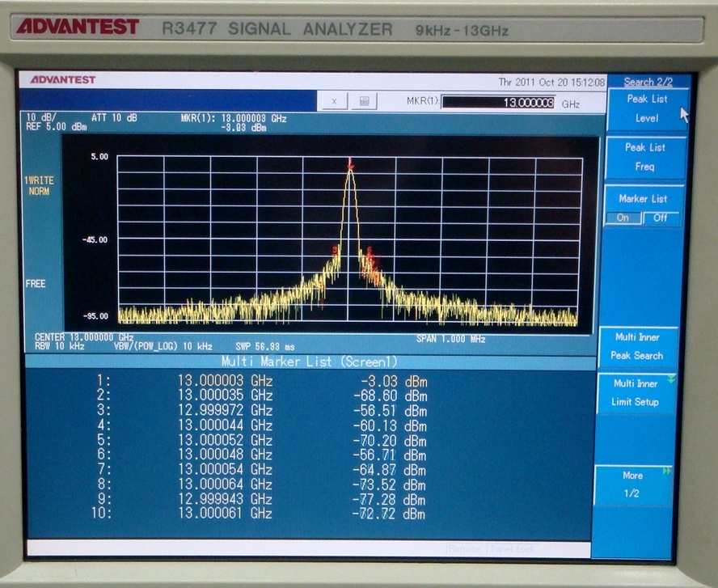Viewport: 718px width, 588px height.
Task: Click the -70.20 dBm level value
Action: click(x=391, y=441)
